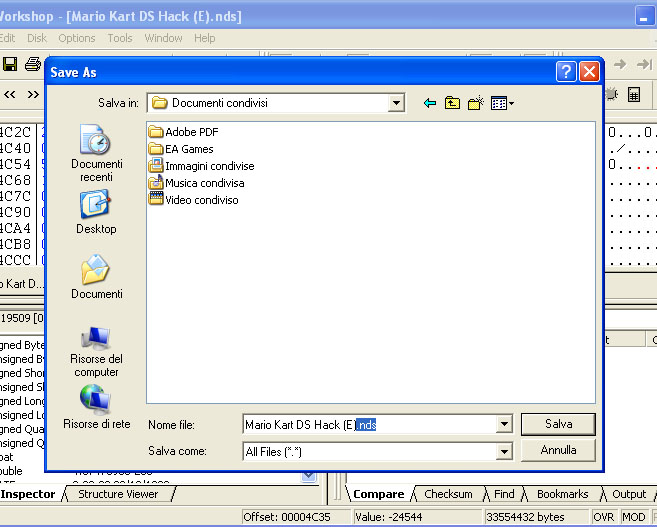
Task: Switch to the Structure Viewer tab
Action: click(118, 494)
